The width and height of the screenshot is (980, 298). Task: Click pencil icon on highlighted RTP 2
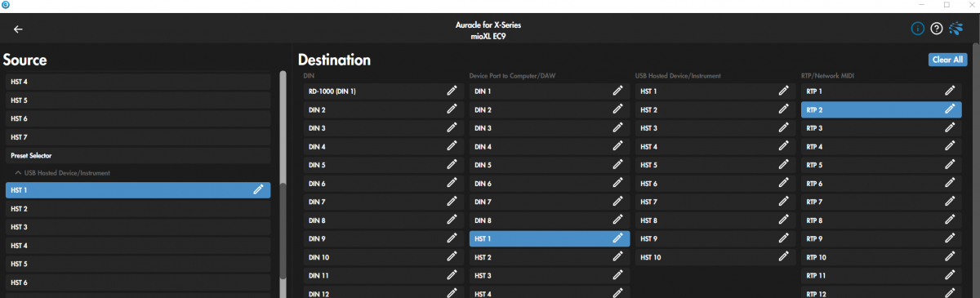click(950, 109)
